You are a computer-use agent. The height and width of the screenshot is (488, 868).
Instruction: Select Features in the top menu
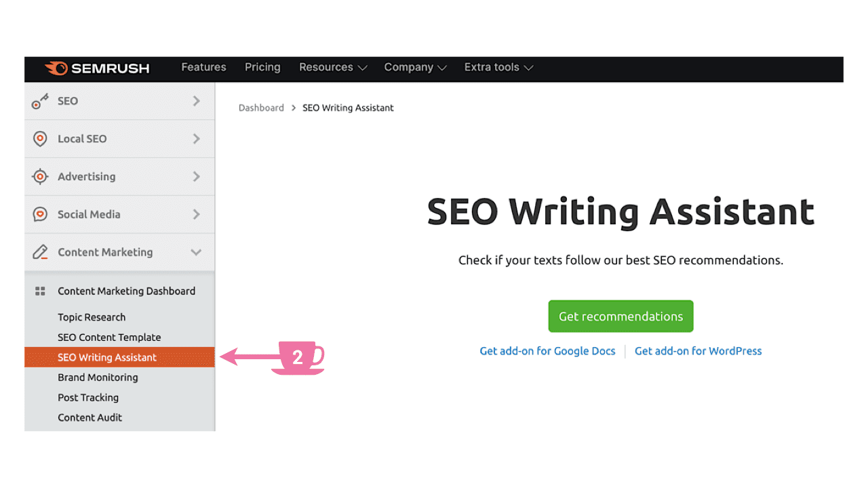tap(203, 67)
